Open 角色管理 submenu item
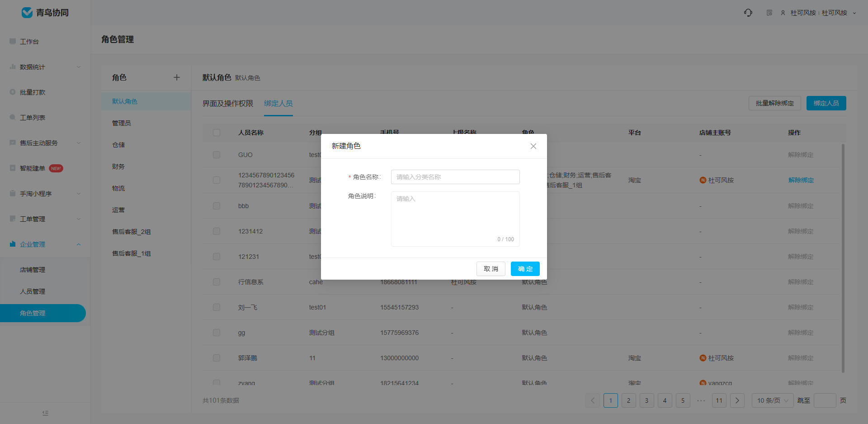868x424 pixels. 43,313
